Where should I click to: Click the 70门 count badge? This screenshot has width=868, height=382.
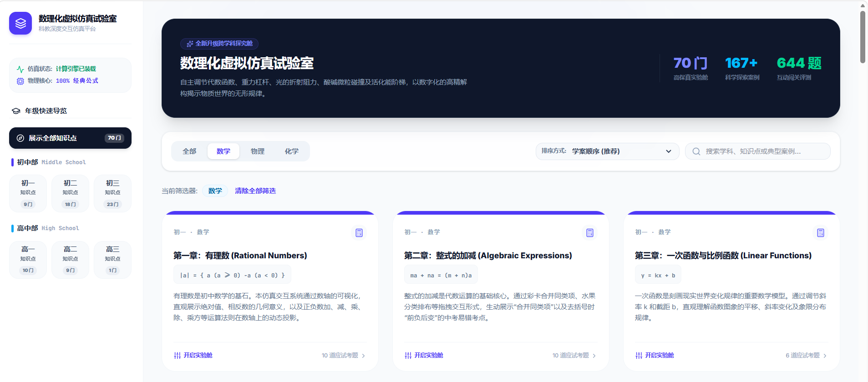tap(114, 138)
